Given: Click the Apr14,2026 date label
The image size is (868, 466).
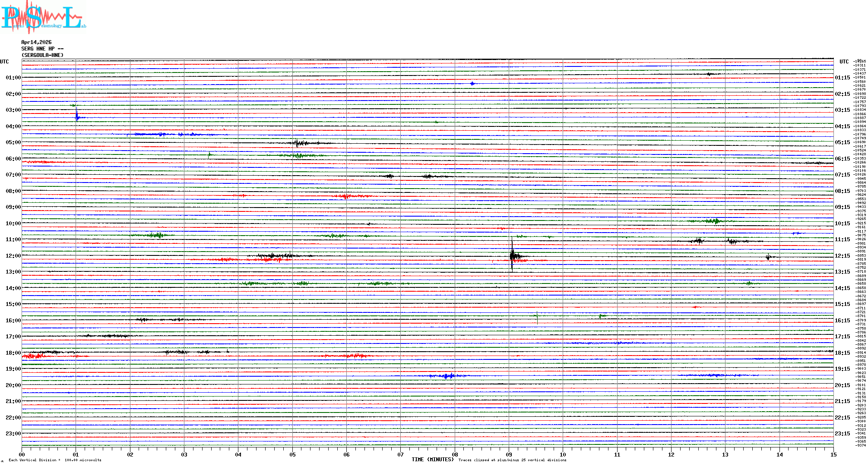Looking at the screenshot, I should (36, 42).
